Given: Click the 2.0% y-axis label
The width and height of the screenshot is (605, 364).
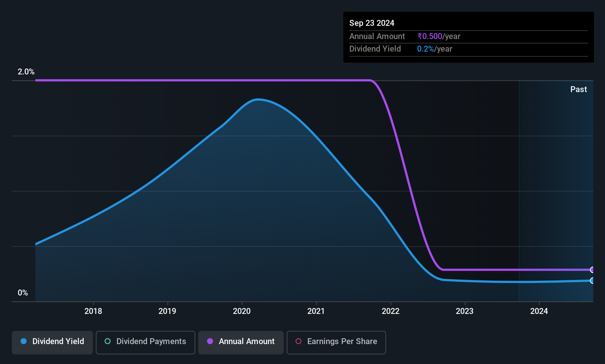Looking at the screenshot, I should point(26,71).
